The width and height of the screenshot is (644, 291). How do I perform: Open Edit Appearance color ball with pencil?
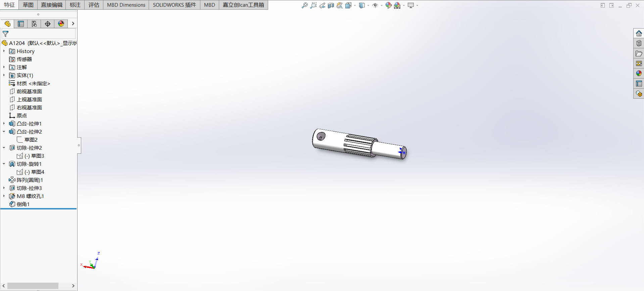[389, 5]
